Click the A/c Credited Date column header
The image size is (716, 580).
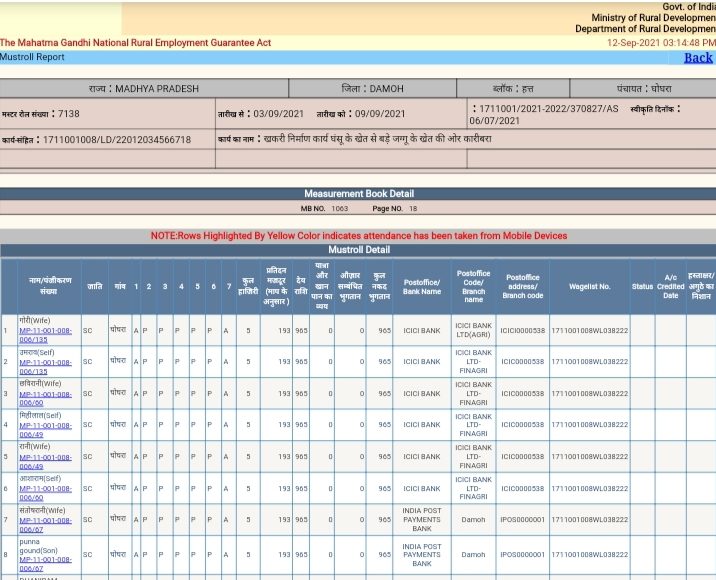[x=670, y=286]
